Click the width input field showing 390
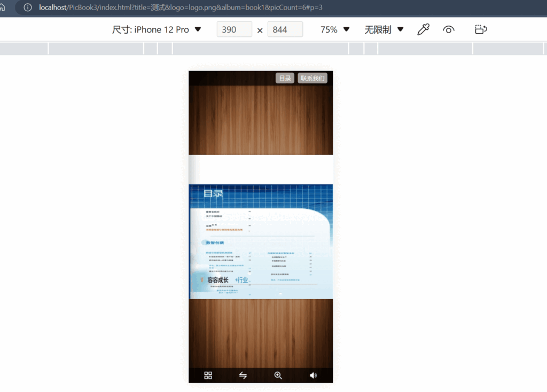Viewport: 547px width, 392px height. click(234, 29)
